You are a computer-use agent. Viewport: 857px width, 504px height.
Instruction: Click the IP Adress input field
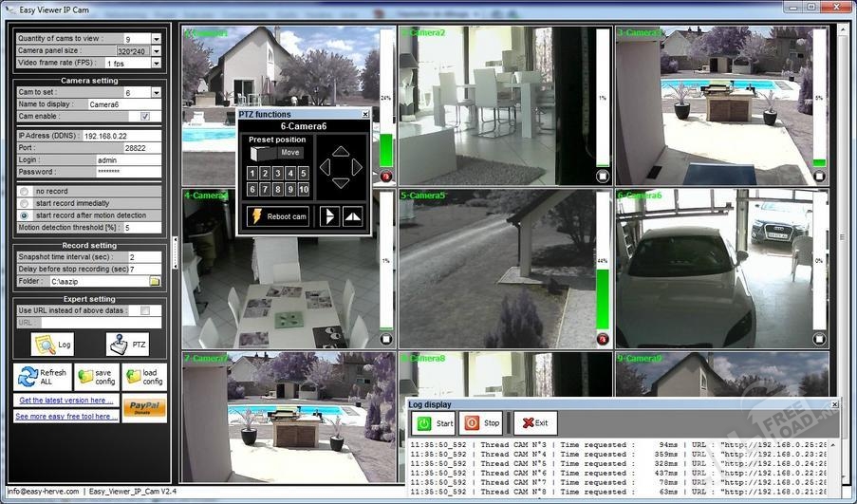[121, 136]
